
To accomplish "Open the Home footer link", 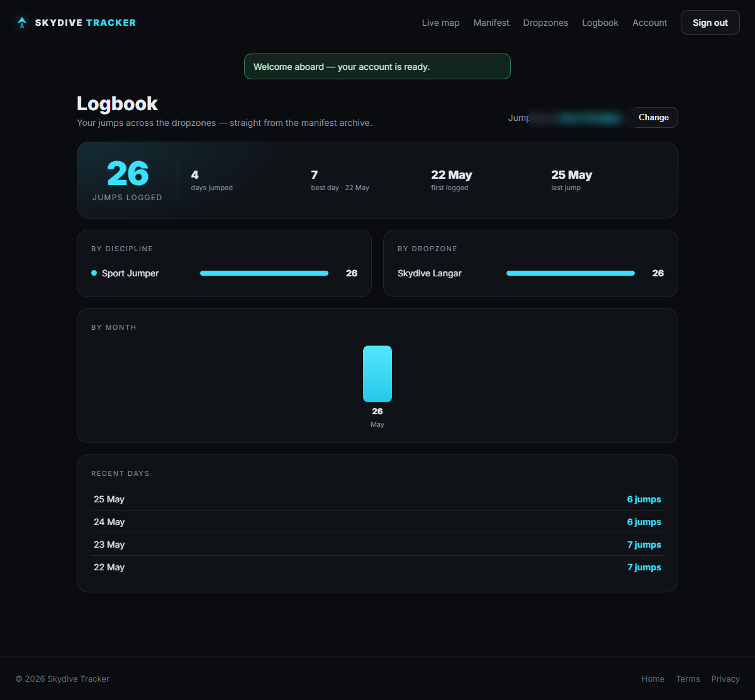I will pos(653,679).
